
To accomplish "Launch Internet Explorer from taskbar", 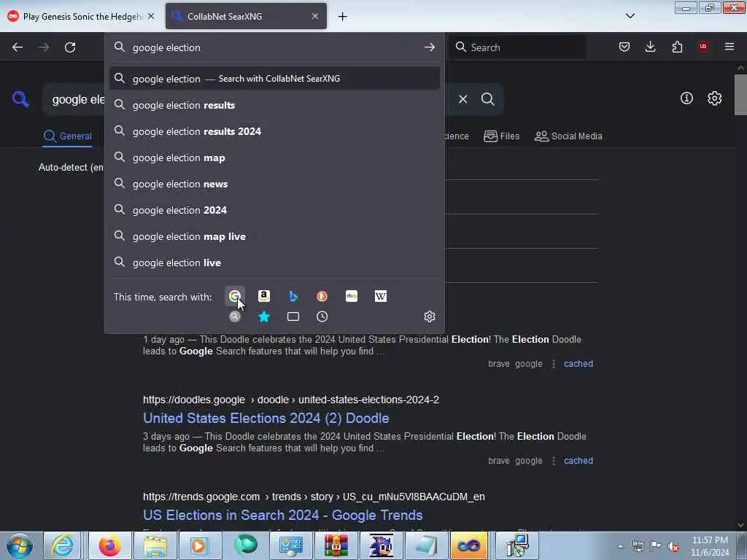I will click(x=63, y=545).
